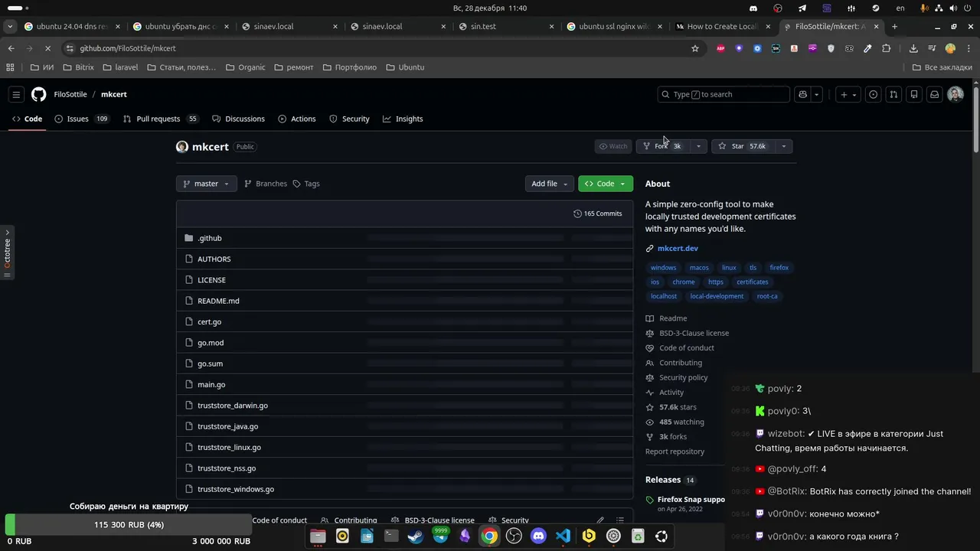Open GitHub repositories shortcut icon in header
Screen dimensions: 980x551
[x=914, y=94]
